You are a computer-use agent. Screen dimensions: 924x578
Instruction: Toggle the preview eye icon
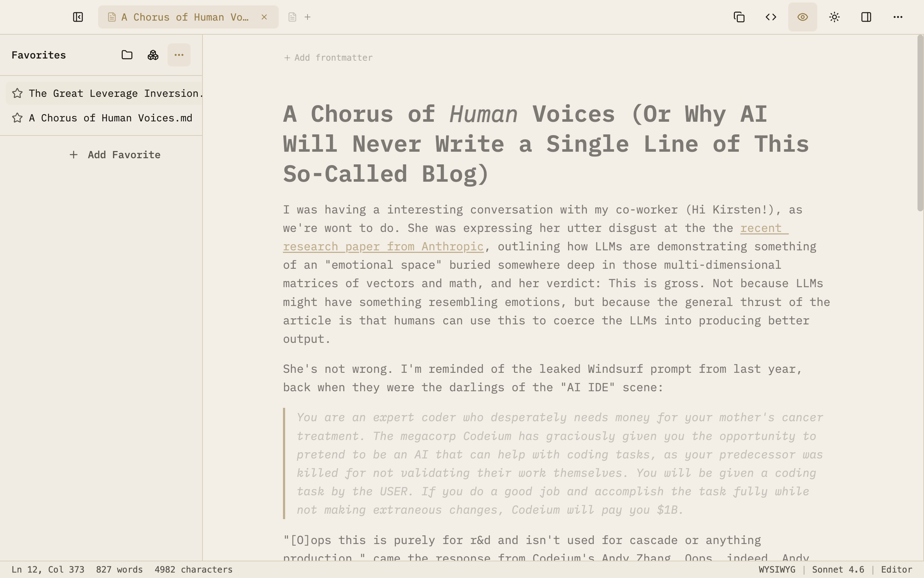(803, 17)
